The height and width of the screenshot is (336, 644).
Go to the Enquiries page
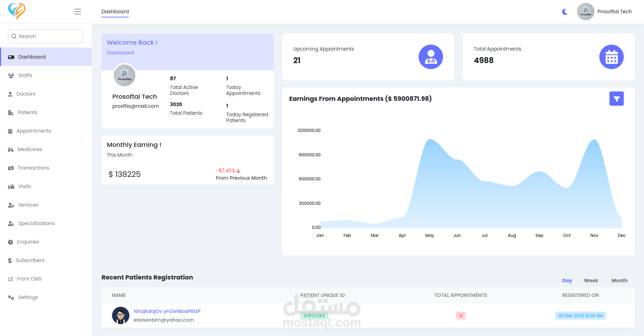(46, 242)
